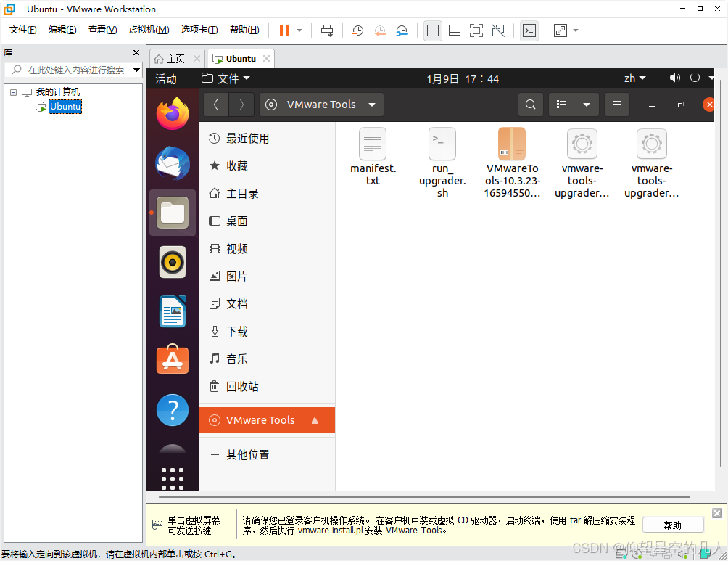This screenshot has height=561, width=728.
Task: Open 回收站 in the sidebar
Action: pos(267,387)
